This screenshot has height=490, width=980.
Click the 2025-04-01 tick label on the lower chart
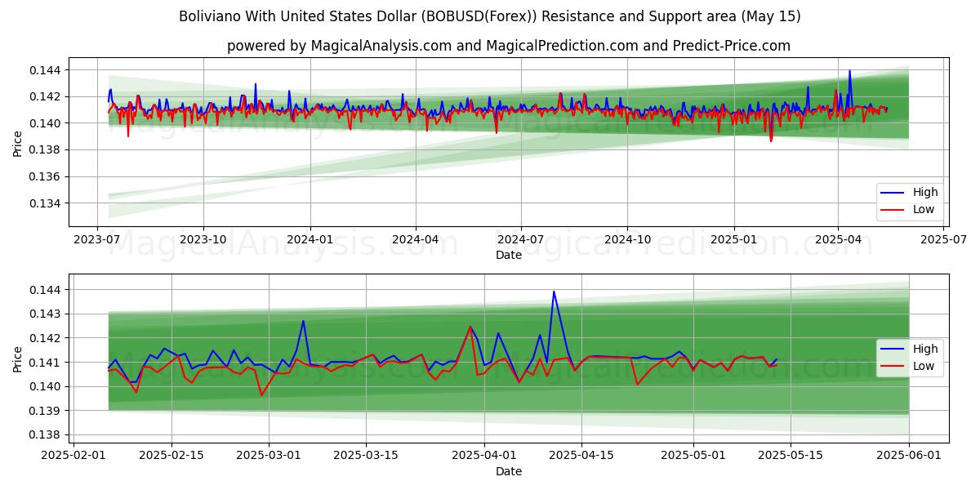[485, 456]
